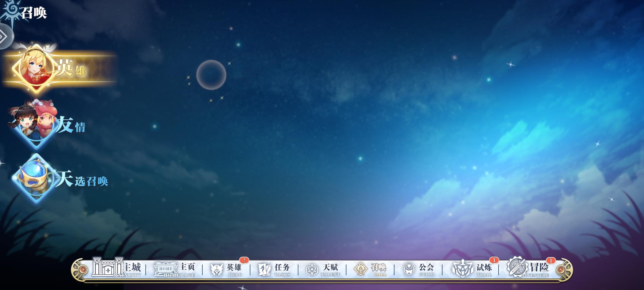Expand side panel with double-chevron arrow

click(4, 37)
